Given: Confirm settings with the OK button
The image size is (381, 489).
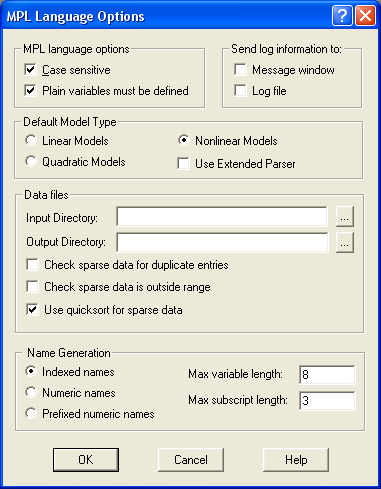Looking at the screenshot, I should 86,460.
